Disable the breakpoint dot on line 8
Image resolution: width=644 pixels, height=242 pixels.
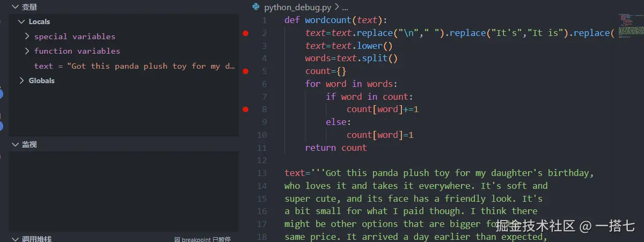246,109
